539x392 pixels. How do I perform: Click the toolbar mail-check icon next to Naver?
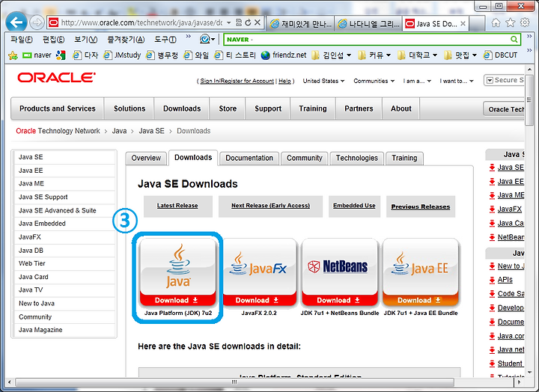tap(205, 40)
